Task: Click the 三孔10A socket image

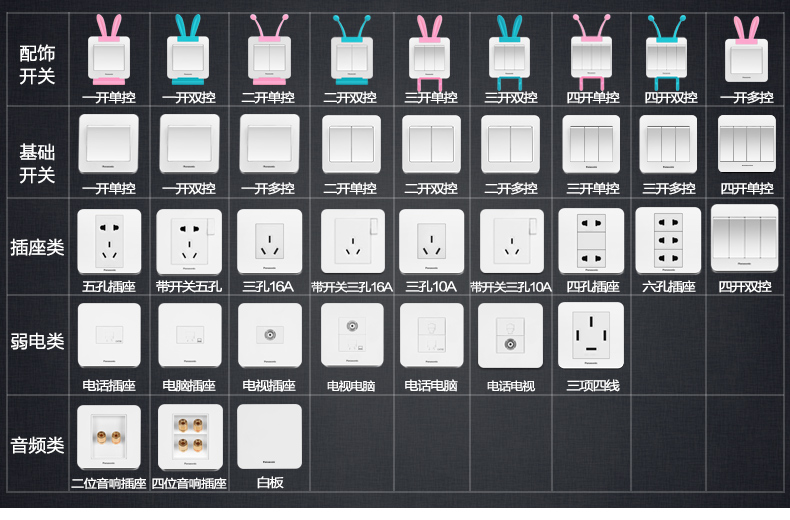Action: click(431, 242)
